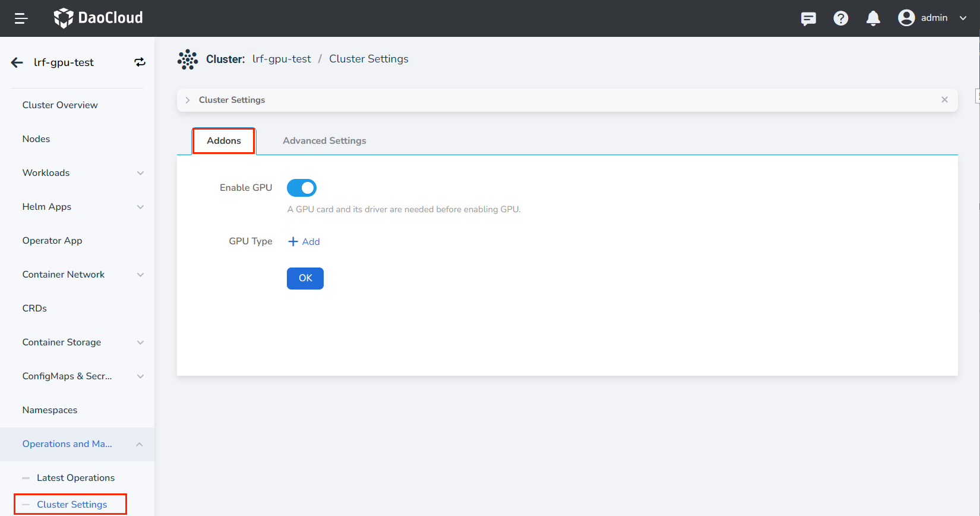
Task: Expand the Workloads sidebar menu
Action: pos(140,173)
